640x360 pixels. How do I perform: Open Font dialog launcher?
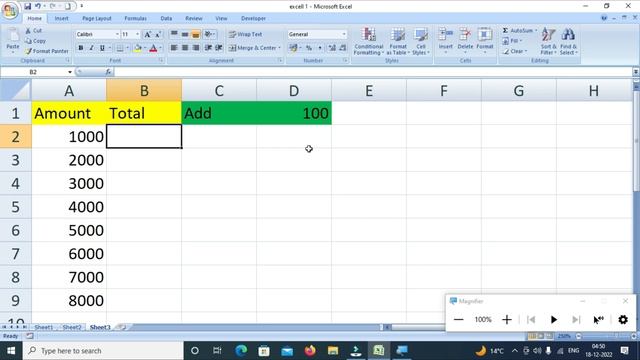162,60
